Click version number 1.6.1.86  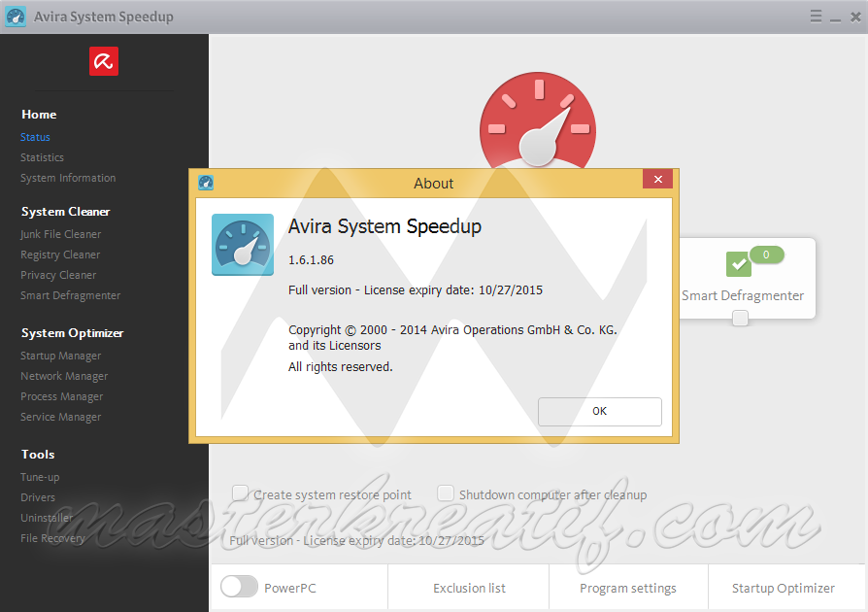311,260
